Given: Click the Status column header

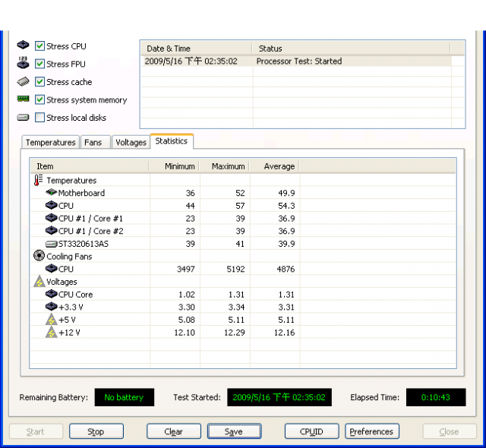Looking at the screenshot, I should pyautogui.click(x=351, y=49).
